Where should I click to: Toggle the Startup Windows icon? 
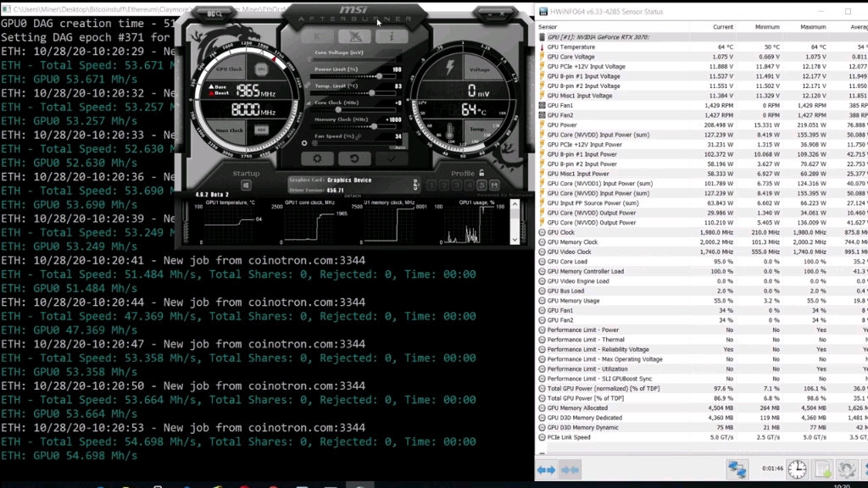246,186
